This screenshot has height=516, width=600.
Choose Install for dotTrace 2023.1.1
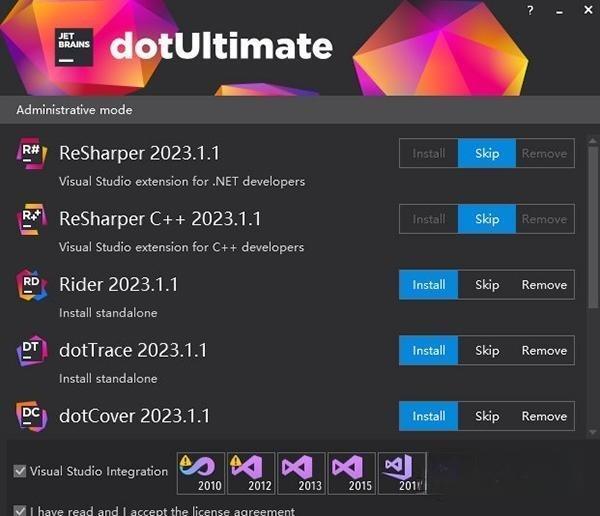pos(429,351)
